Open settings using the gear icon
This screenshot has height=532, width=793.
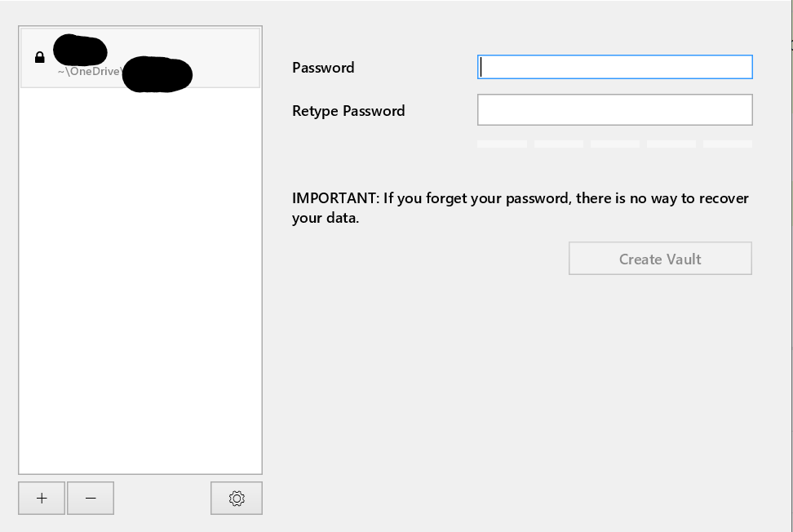click(237, 498)
